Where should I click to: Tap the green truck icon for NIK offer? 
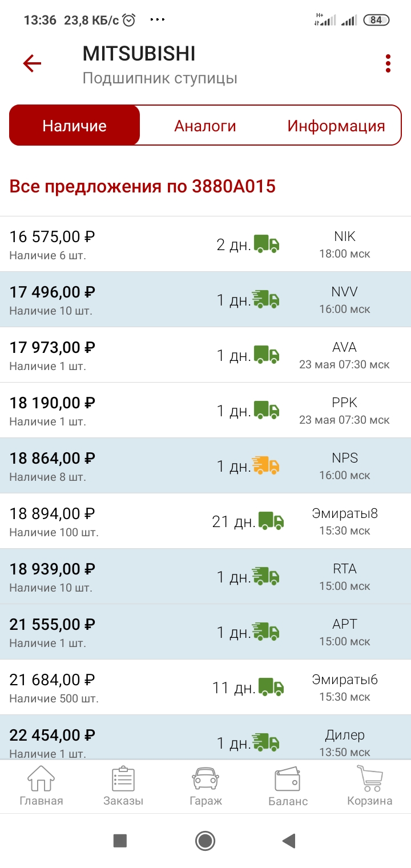pos(267,244)
